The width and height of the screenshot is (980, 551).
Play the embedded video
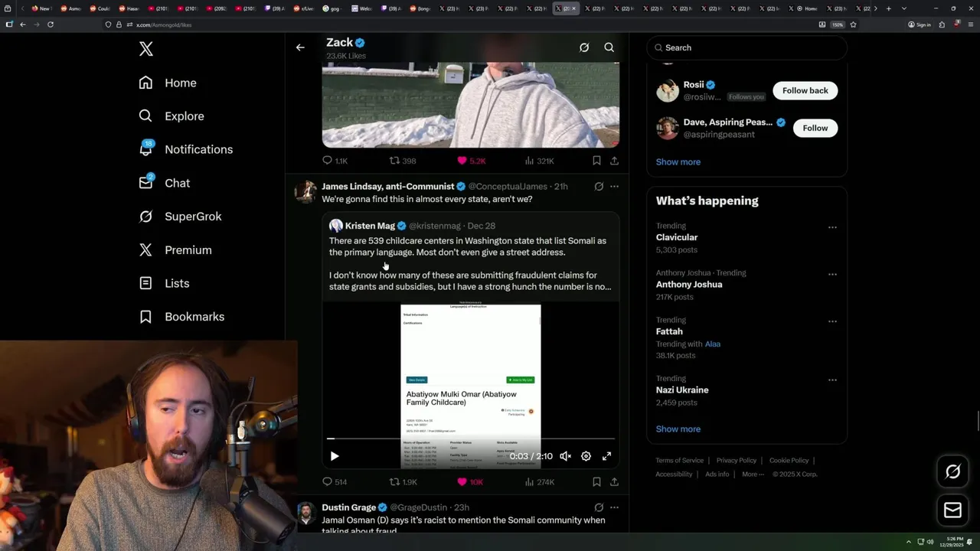[335, 456]
